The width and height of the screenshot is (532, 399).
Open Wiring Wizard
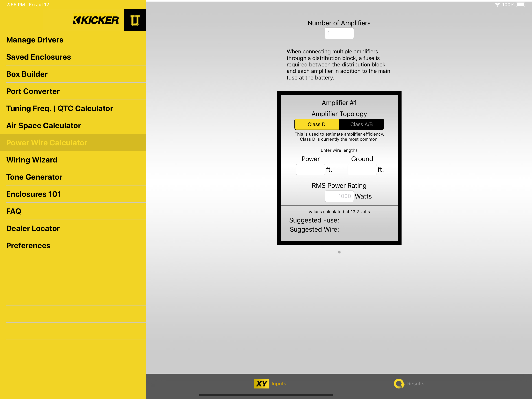(73, 160)
